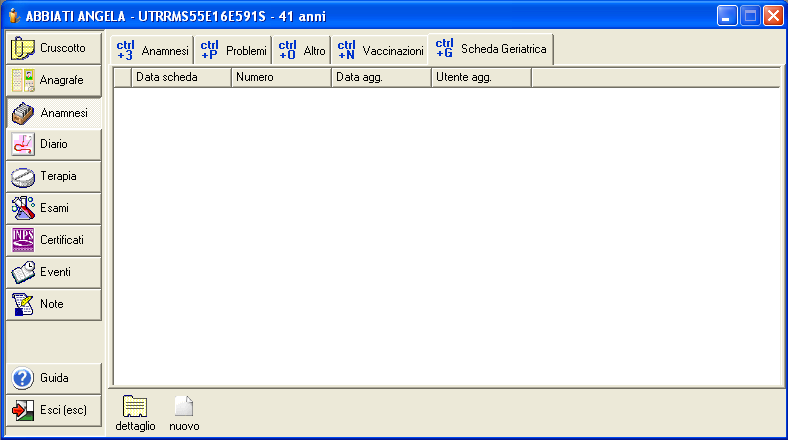Open the Note section

54,304
